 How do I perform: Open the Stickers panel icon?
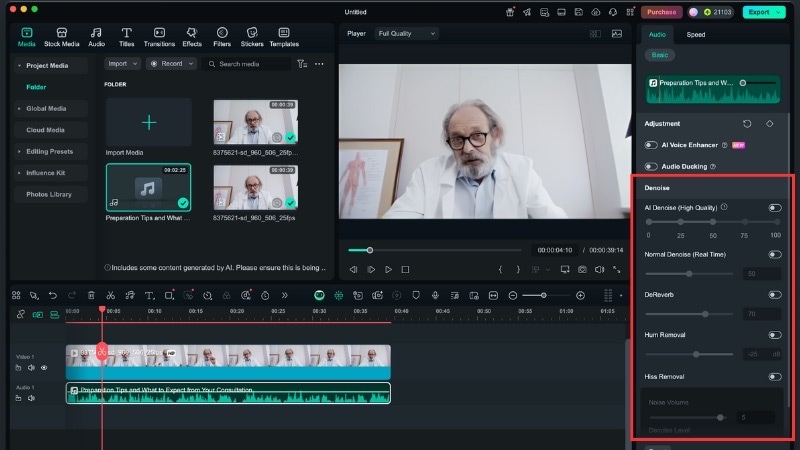pos(252,37)
